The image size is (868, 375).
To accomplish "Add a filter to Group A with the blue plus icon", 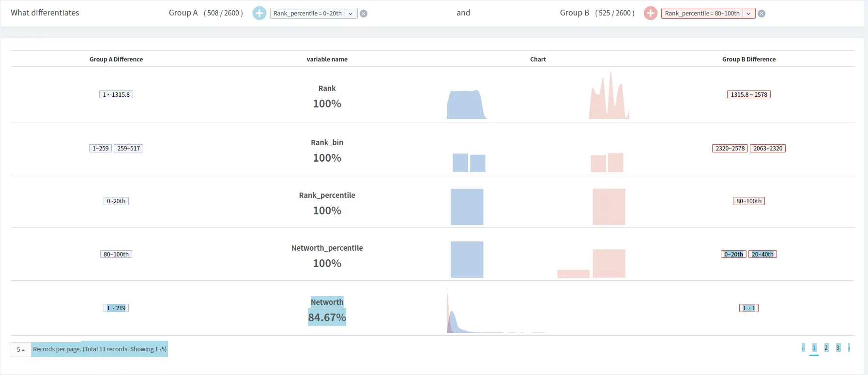I will coord(259,13).
